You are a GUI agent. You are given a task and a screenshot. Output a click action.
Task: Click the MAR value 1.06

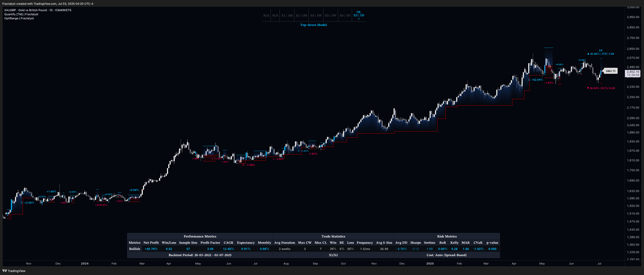465,249
